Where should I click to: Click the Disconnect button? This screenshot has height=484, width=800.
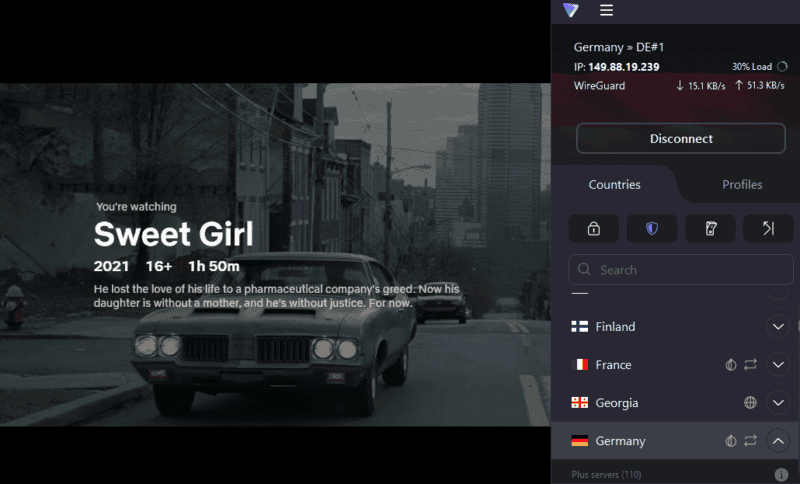coord(681,138)
